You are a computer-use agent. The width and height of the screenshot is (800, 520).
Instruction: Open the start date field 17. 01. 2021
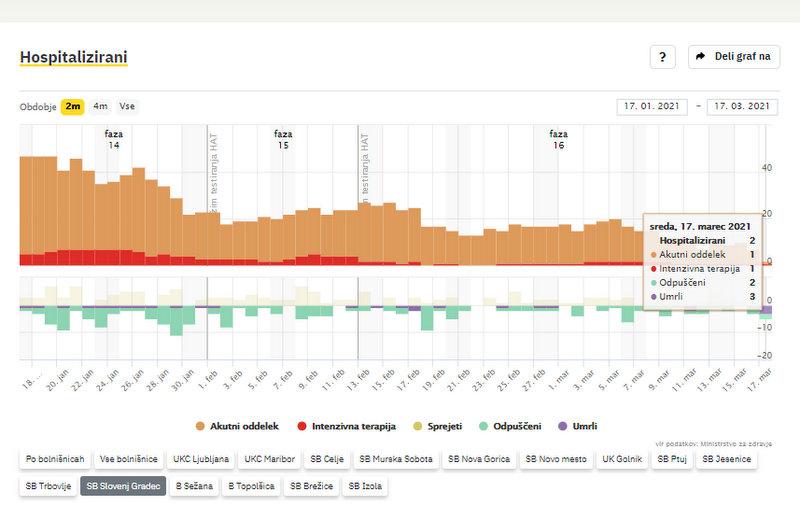click(653, 107)
